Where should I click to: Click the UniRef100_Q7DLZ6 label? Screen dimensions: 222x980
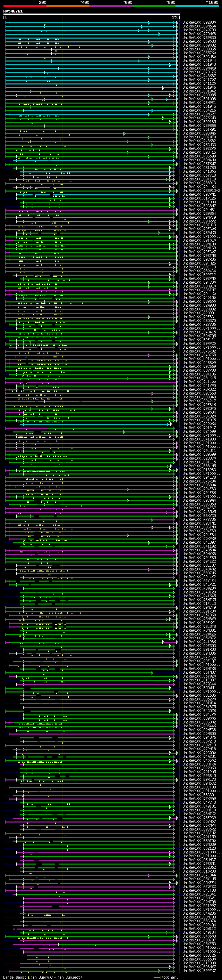click(x=199, y=72)
